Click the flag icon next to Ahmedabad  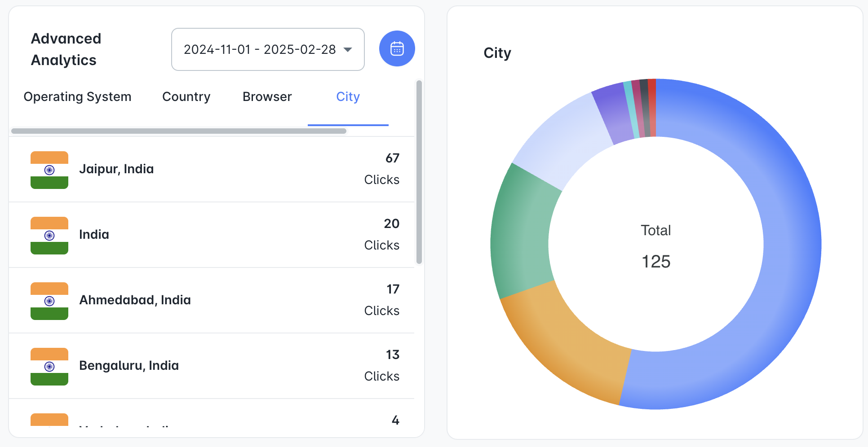tap(49, 301)
